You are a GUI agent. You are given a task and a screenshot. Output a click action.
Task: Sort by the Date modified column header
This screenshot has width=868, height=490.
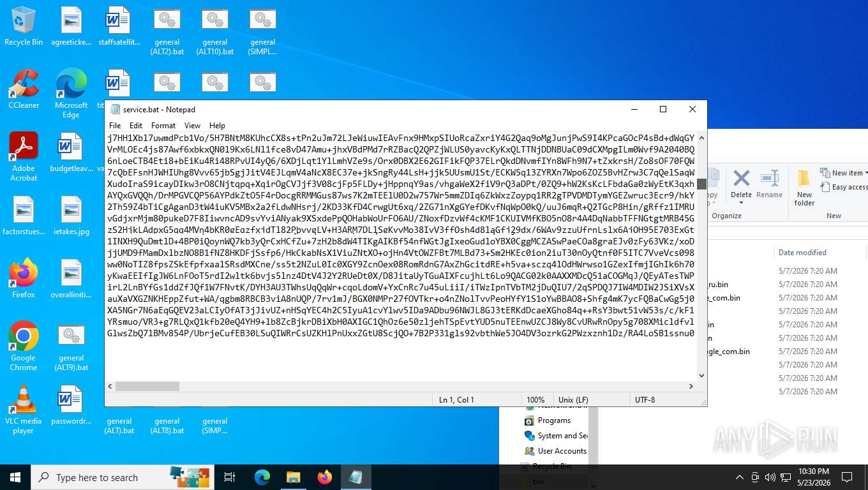802,253
